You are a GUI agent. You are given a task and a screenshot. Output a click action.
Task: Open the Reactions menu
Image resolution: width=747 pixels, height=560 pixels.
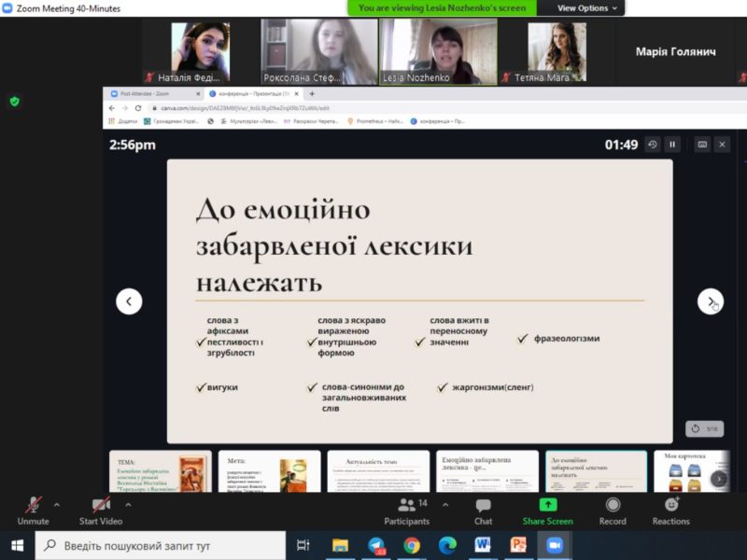(x=670, y=509)
